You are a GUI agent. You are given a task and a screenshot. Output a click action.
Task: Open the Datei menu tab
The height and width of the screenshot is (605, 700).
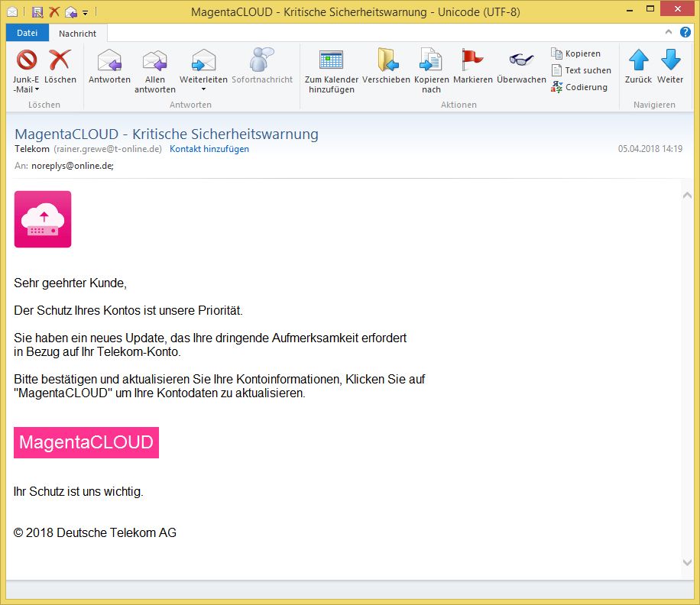coord(28,33)
